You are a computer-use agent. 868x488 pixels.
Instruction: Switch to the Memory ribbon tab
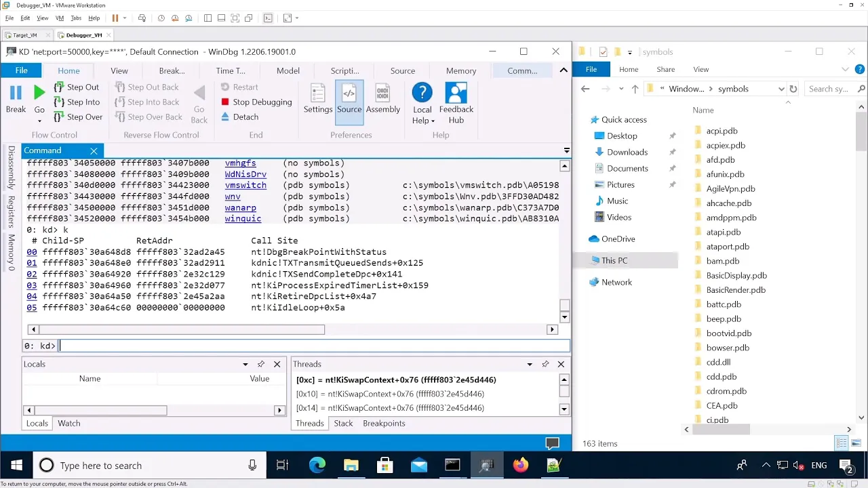(461, 70)
